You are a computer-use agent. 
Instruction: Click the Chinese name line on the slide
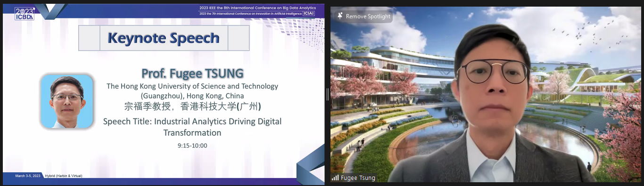pos(192,106)
